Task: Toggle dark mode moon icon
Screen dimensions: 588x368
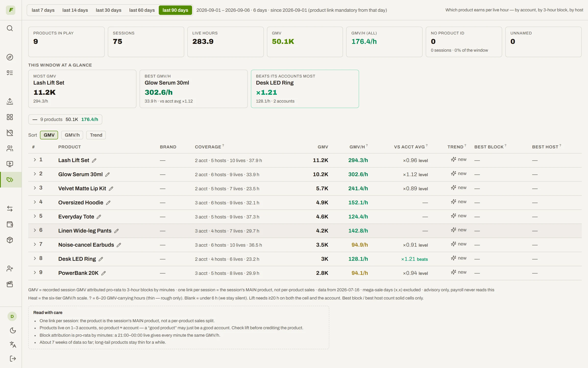Action: click(13, 331)
